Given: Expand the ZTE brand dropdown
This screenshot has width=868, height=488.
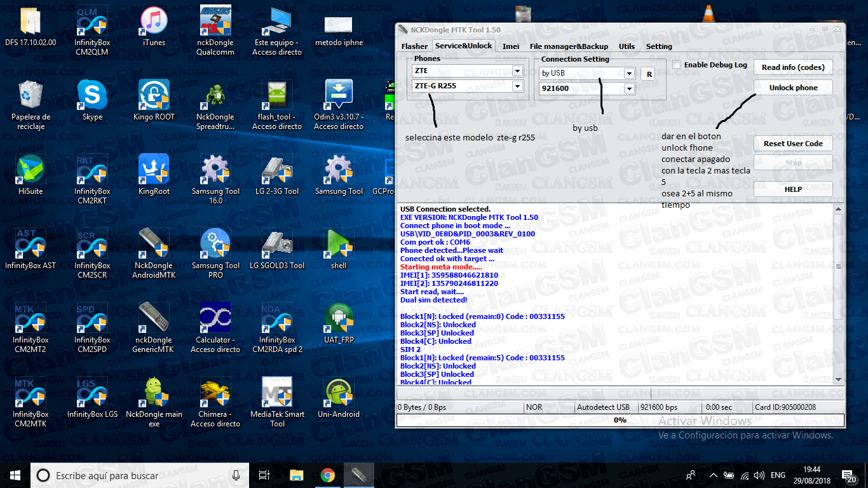Looking at the screenshot, I should tap(517, 71).
